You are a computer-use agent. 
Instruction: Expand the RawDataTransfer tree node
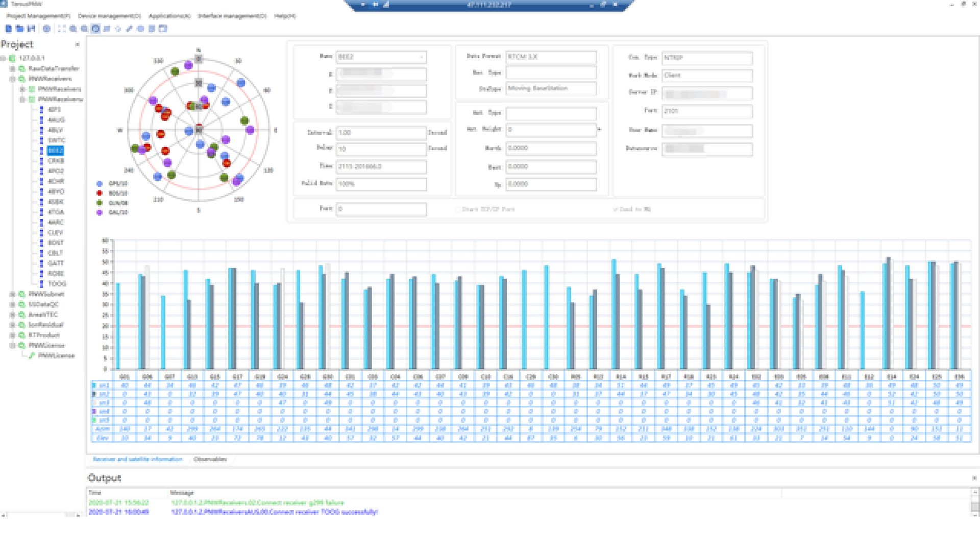click(x=12, y=68)
